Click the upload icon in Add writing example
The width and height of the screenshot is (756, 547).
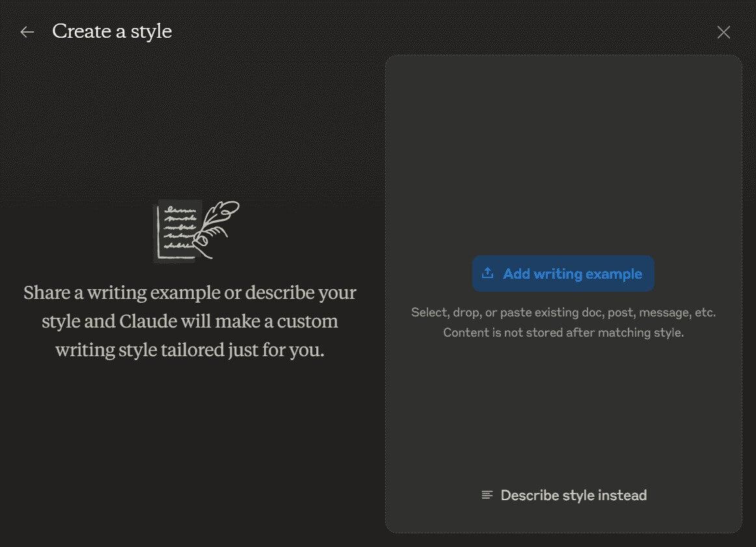coord(487,273)
